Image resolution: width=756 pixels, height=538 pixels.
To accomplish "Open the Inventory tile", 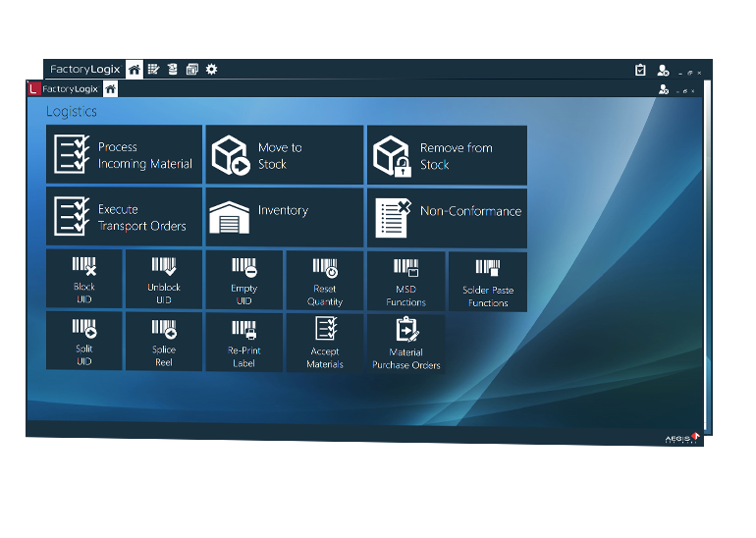I will click(x=285, y=217).
